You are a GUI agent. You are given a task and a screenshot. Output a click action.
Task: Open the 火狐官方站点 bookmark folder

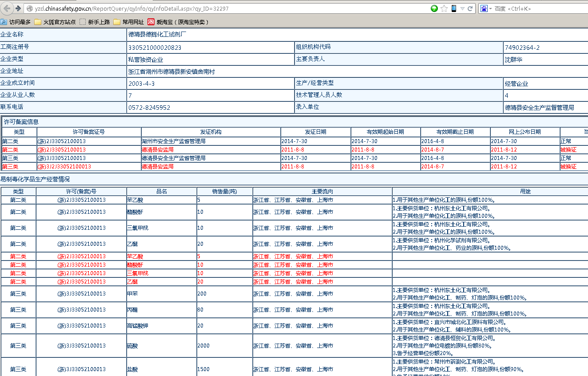[x=55, y=22]
